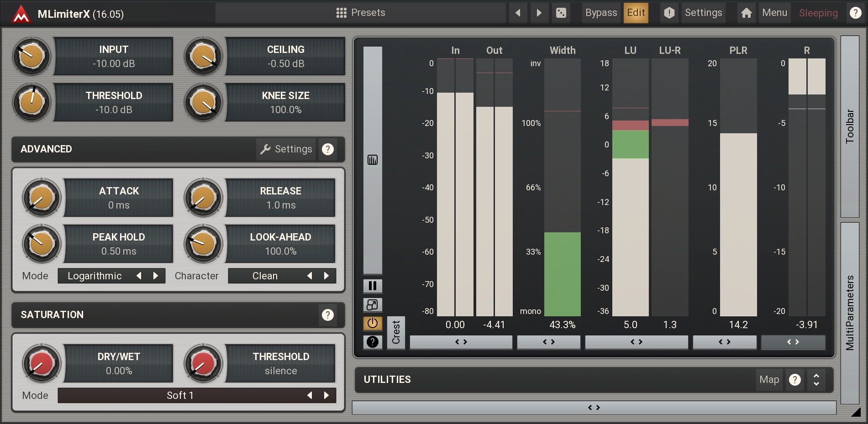Click the SATURATION panel header
Viewport: 868px width, 424px height.
(x=178, y=315)
